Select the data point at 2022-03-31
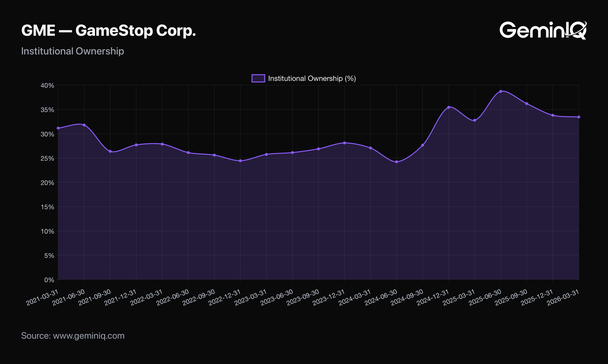 (x=162, y=144)
